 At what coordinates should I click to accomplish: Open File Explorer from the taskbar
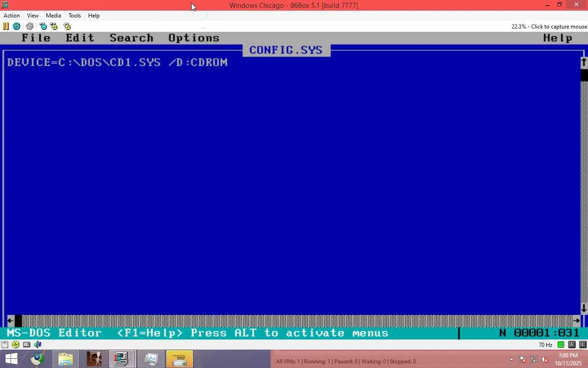pos(66,359)
